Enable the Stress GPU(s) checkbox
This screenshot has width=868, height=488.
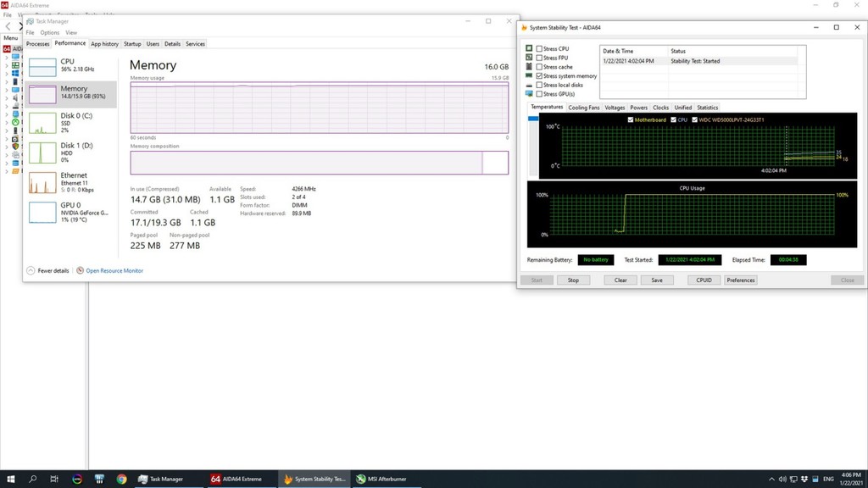point(539,94)
